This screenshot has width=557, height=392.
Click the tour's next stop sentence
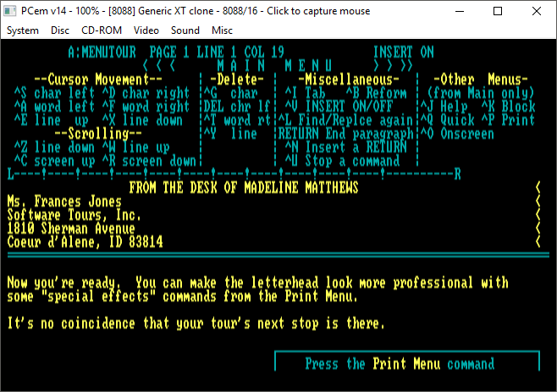coord(196,323)
